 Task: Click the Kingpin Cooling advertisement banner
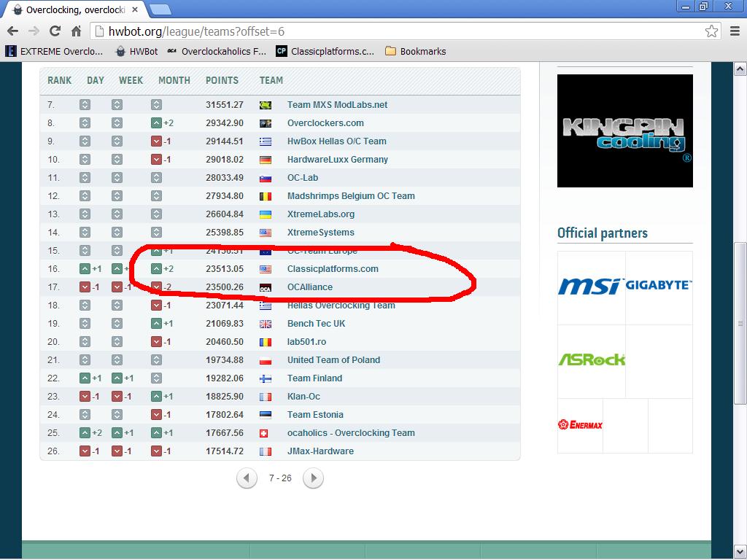624,131
